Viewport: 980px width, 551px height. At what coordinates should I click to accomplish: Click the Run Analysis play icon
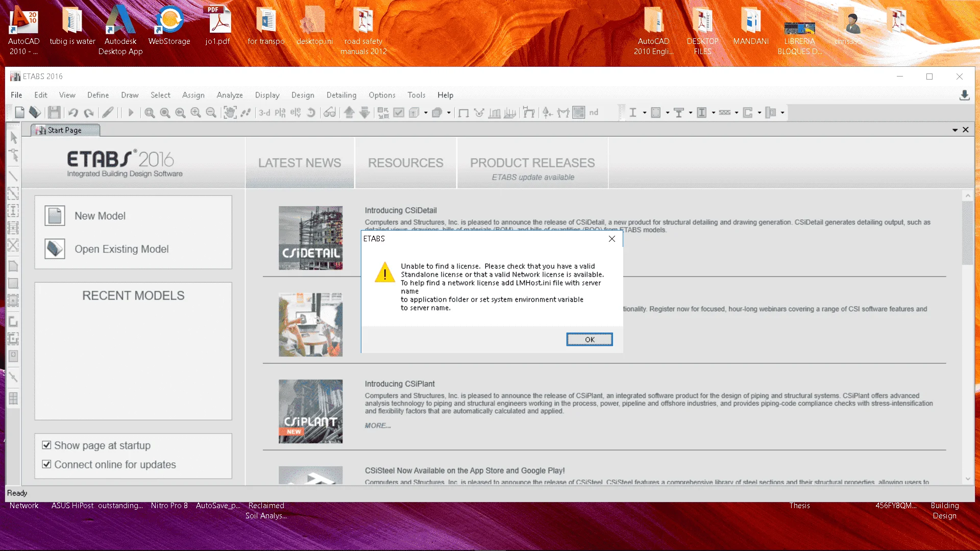tap(131, 113)
